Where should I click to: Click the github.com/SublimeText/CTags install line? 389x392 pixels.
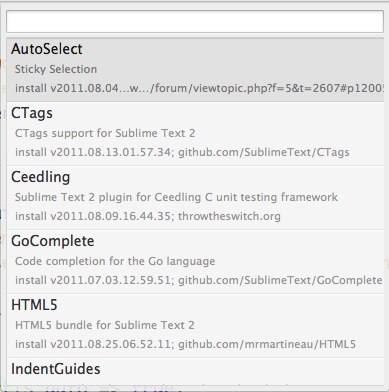[x=182, y=153]
